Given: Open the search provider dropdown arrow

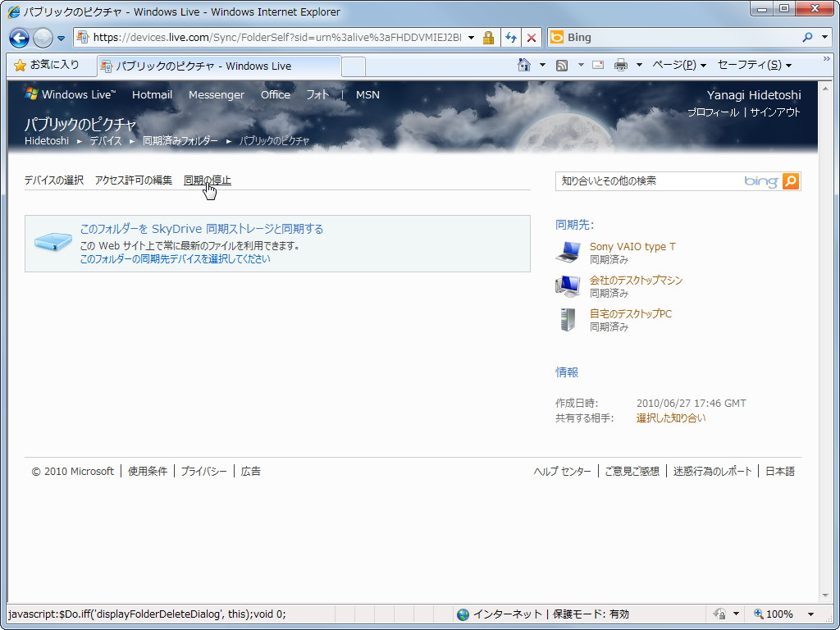Looking at the screenshot, I should tap(825, 37).
